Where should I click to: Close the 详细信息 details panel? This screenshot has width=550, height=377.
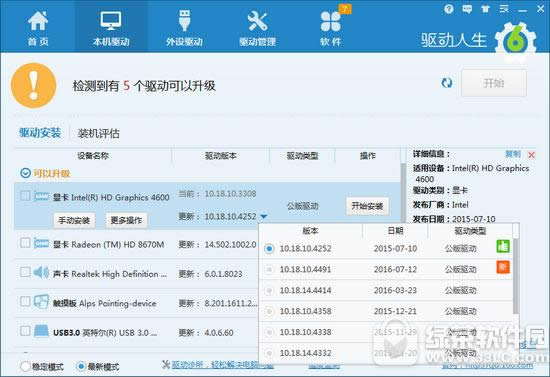(x=531, y=155)
